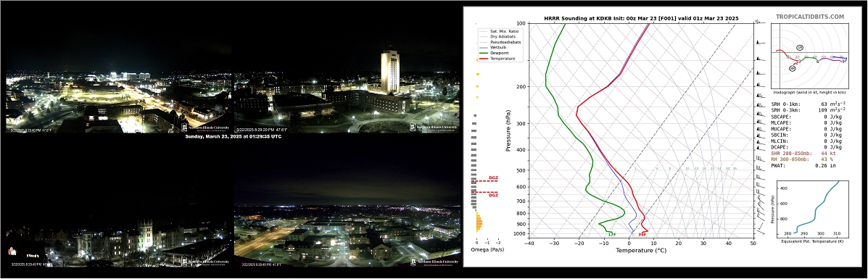Click the Sunday, March 23, 2025 UTC timestamp

coord(233,136)
